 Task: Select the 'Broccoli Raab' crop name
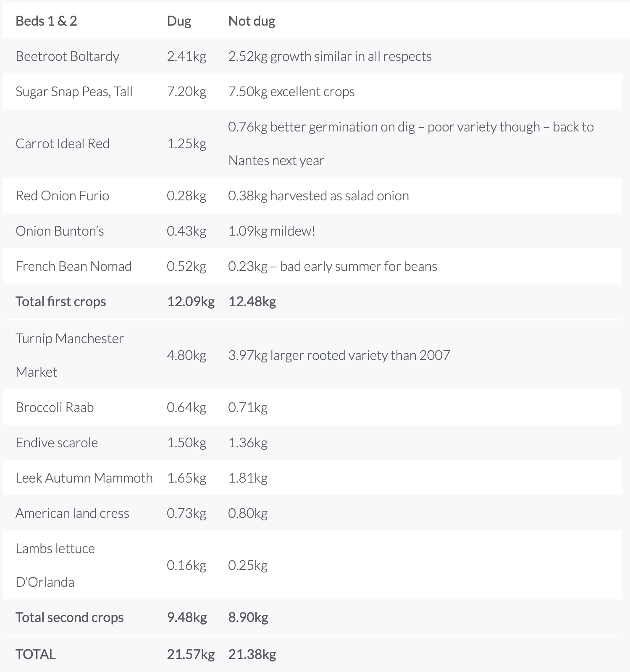55,407
